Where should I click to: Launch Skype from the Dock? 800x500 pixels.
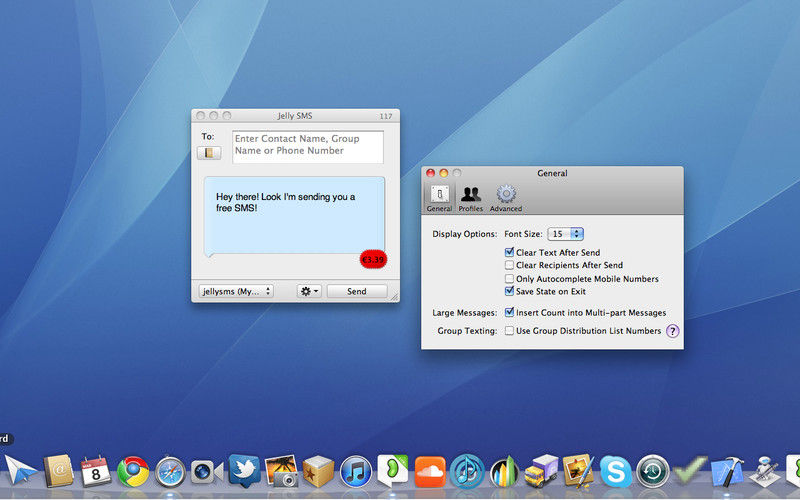click(615, 472)
